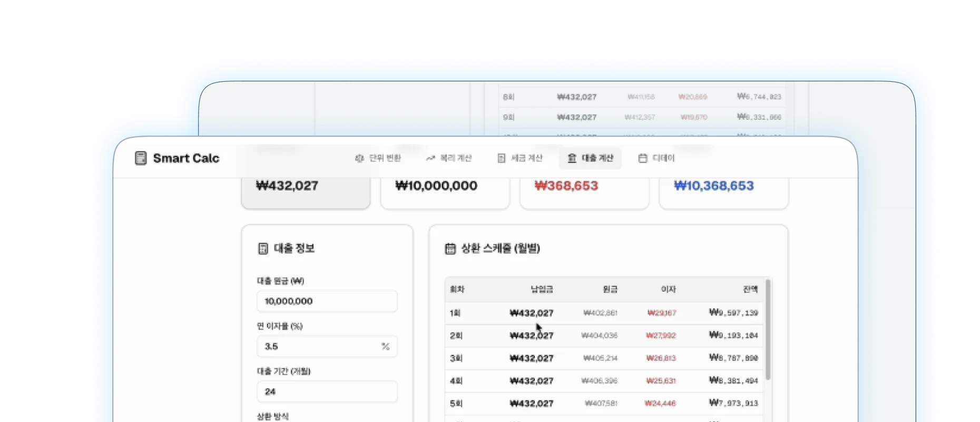
Task: Go to the 디데이 tab
Action: 656,158
